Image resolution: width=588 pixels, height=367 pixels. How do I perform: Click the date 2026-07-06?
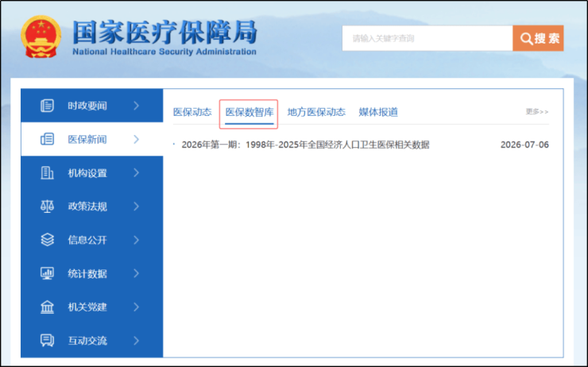click(524, 145)
